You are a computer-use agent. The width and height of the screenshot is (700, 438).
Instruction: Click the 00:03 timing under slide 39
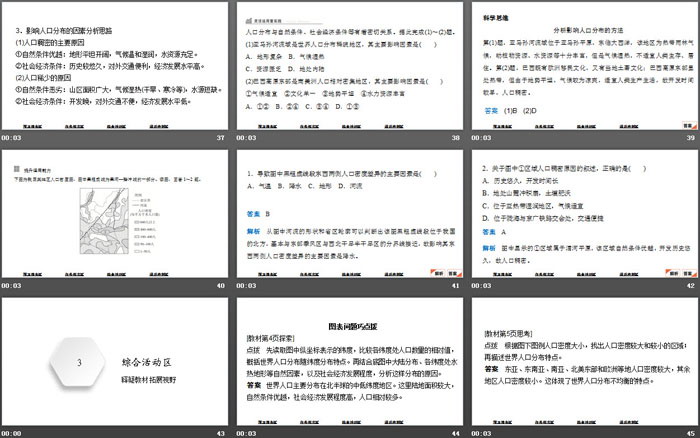(x=481, y=138)
